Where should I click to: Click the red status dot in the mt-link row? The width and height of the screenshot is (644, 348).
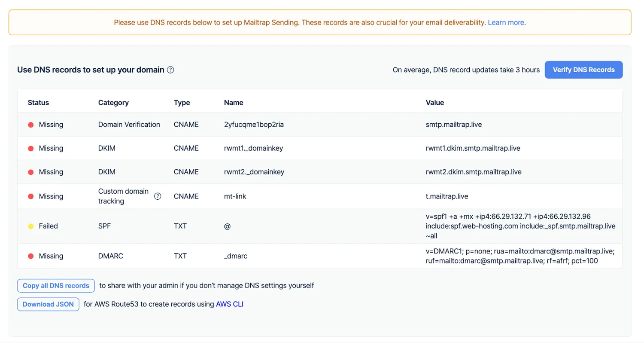[31, 196]
